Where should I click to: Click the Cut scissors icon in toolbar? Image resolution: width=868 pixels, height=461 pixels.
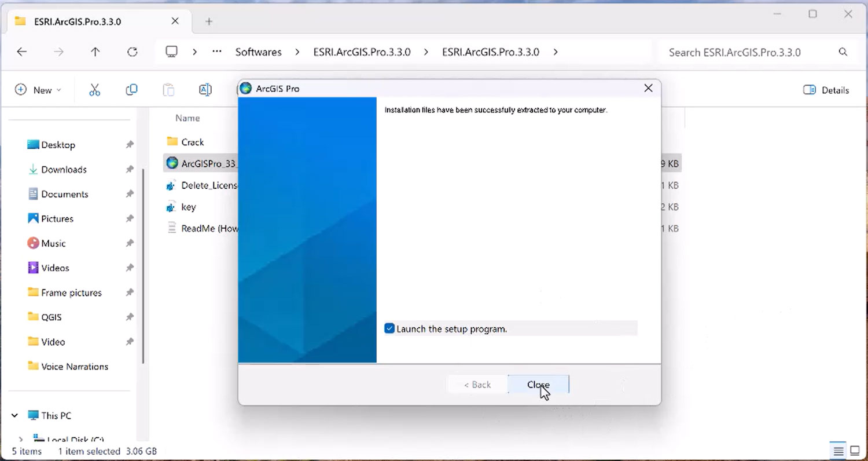click(x=95, y=90)
